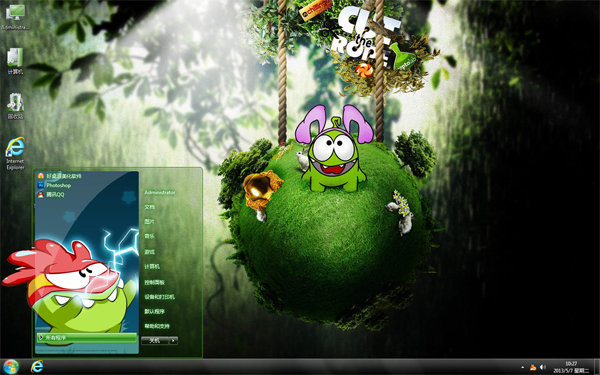The width and height of the screenshot is (600, 375).
Task: Click the 关机 shutdown button
Action: (x=155, y=340)
